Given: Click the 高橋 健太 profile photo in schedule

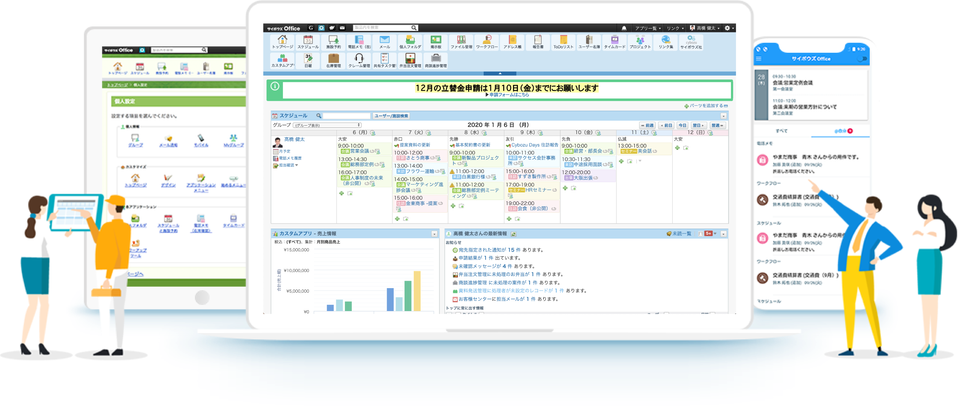Looking at the screenshot, I should (278, 143).
